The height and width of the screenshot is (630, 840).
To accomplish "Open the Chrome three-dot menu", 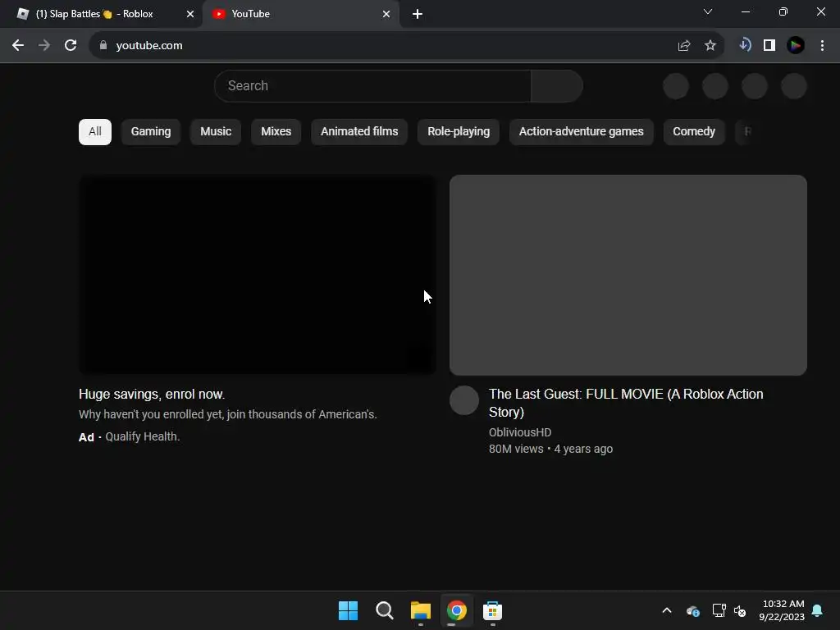I will [822, 46].
